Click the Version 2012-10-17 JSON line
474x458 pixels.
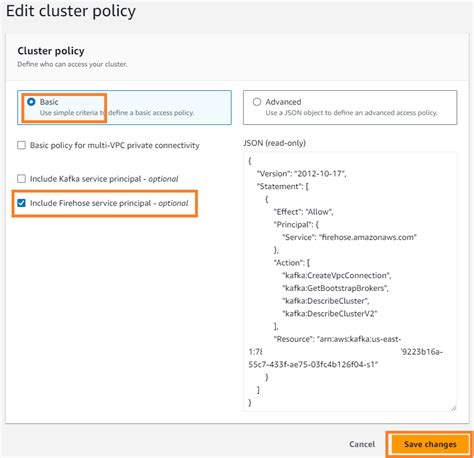tap(301, 174)
